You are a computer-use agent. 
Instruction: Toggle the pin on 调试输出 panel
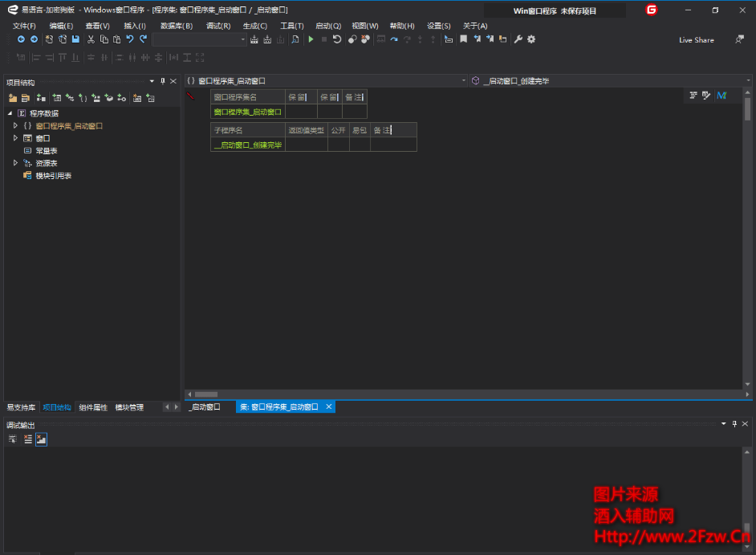734,423
